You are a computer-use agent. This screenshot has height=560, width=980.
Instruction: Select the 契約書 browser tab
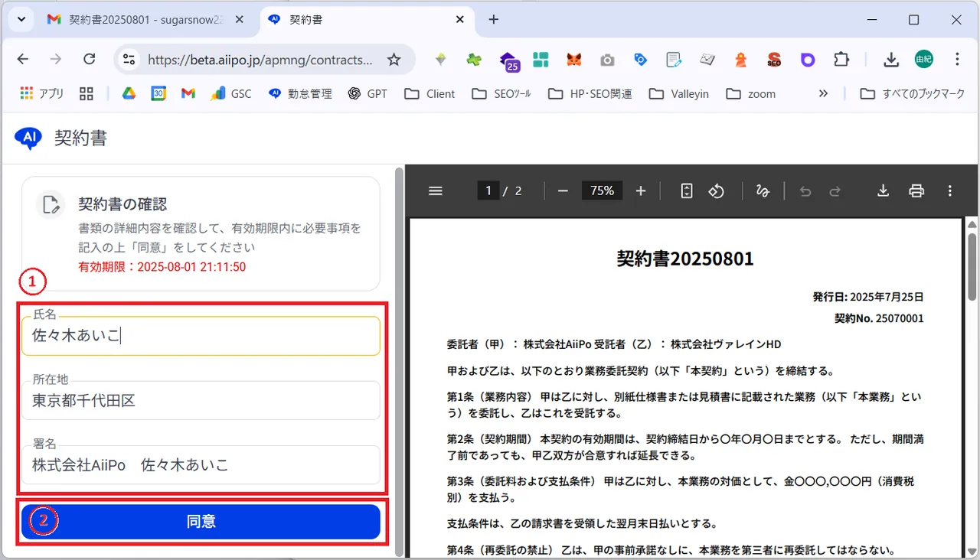coord(368,20)
